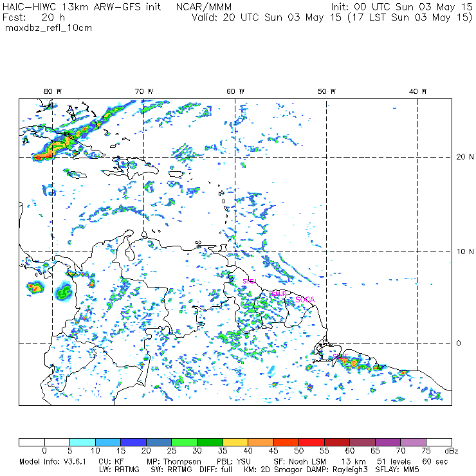This screenshot has height=476, width=476.
Task: Click the colorbar tick value "35"
Action: point(223,451)
